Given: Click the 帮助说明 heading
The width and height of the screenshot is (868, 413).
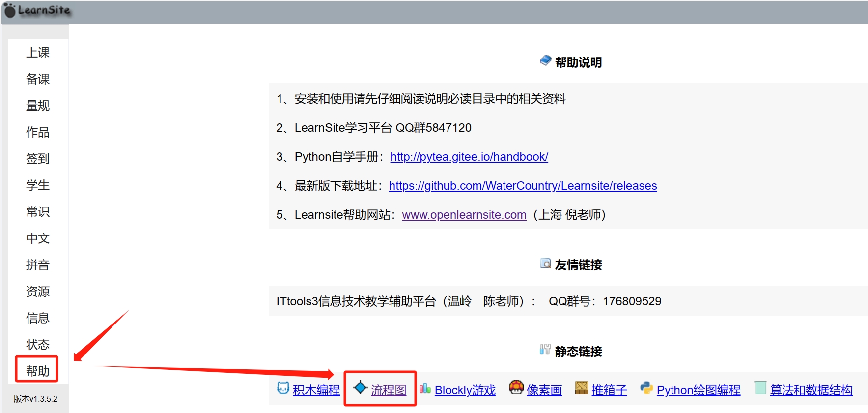Looking at the screenshot, I should [x=578, y=62].
